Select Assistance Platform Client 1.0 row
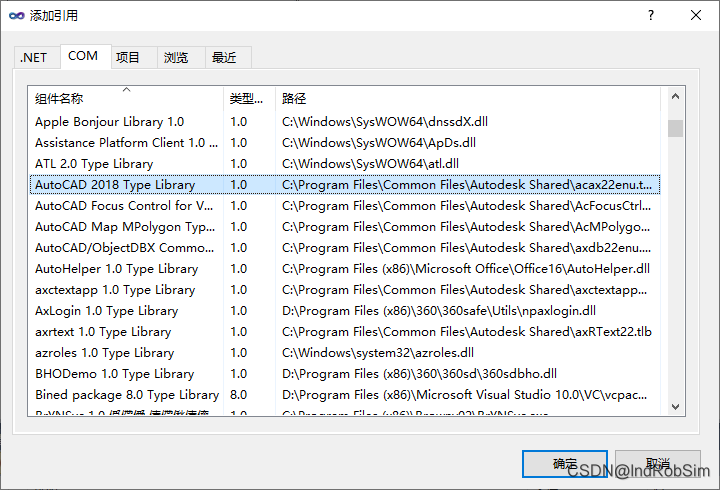The height and width of the screenshot is (490, 720). [345, 143]
